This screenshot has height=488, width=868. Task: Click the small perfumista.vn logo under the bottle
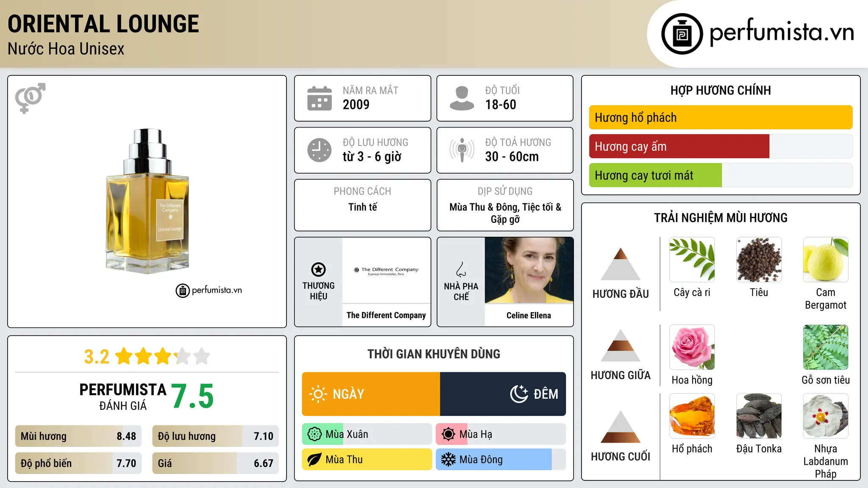click(x=209, y=291)
